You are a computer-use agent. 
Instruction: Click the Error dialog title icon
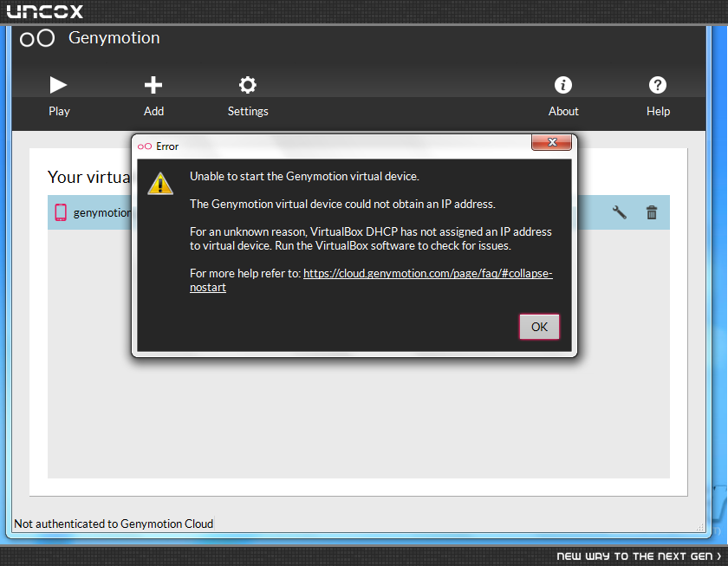click(x=145, y=146)
